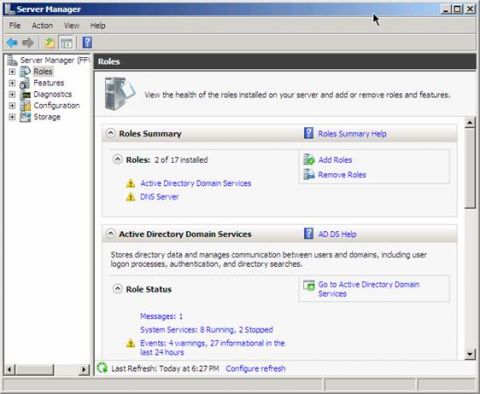Click the Add Roles icon

pyautogui.click(x=309, y=160)
